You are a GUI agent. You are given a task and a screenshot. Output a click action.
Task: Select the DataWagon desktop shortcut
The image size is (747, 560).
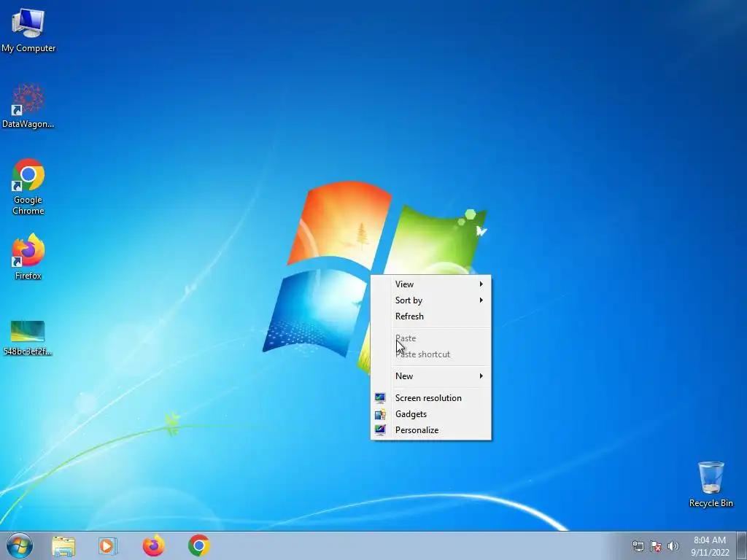click(x=28, y=106)
